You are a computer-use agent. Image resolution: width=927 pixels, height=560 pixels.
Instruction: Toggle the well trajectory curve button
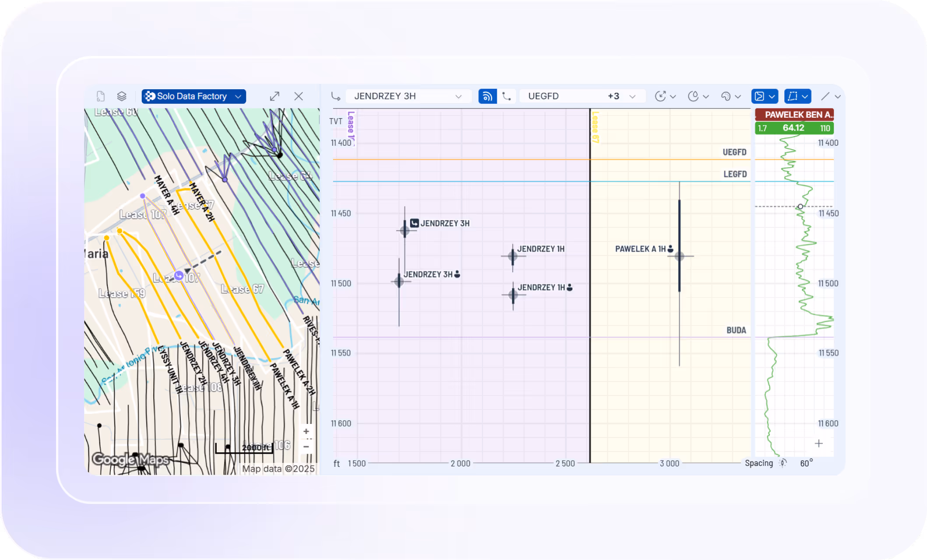click(x=506, y=96)
